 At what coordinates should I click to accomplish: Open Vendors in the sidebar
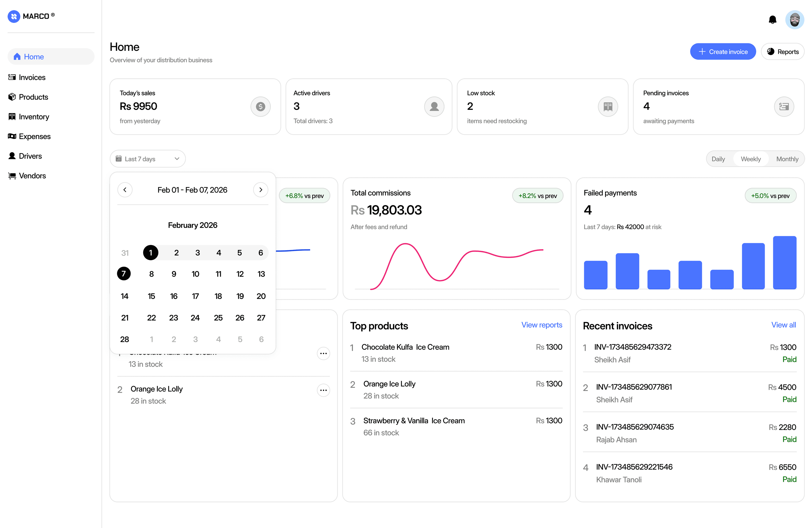coord(32,176)
